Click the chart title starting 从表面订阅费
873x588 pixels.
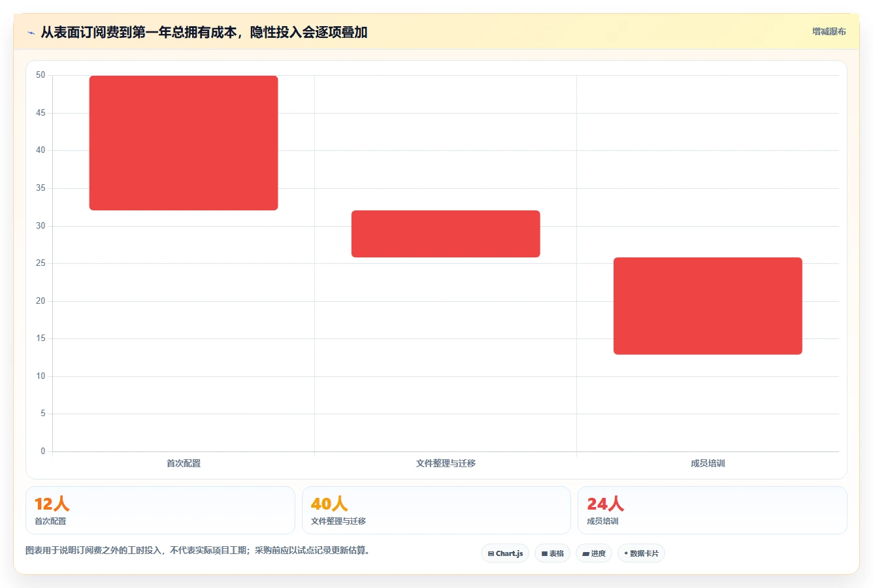pyautogui.click(x=204, y=32)
